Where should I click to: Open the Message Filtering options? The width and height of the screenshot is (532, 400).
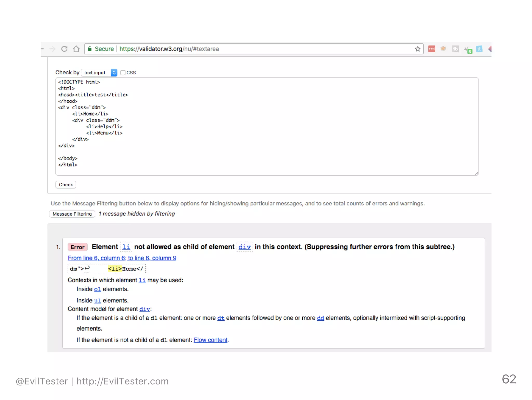tap(72, 214)
